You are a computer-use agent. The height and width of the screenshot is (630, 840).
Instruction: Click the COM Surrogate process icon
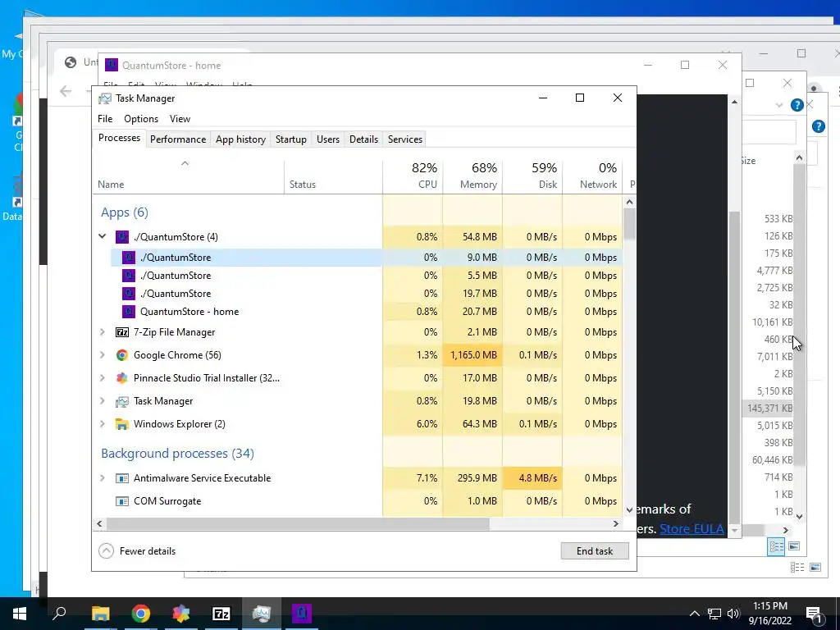pyautogui.click(x=122, y=501)
